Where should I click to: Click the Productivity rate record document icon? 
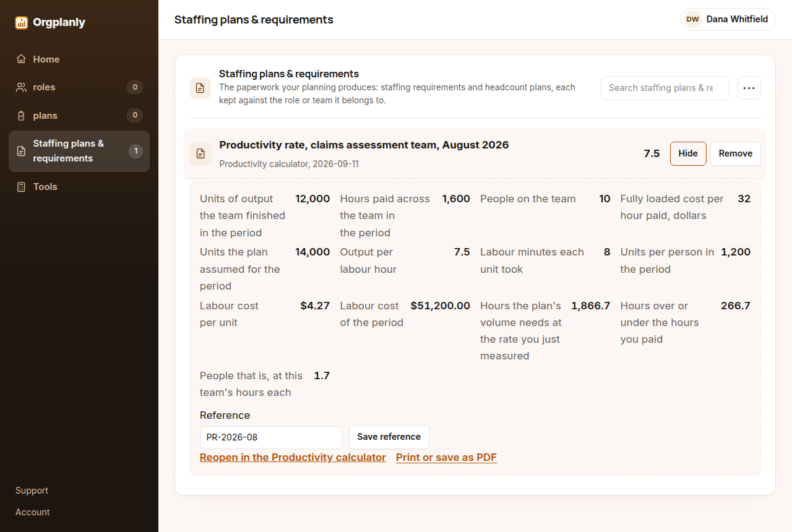pyautogui.click(x=200, y=153)
